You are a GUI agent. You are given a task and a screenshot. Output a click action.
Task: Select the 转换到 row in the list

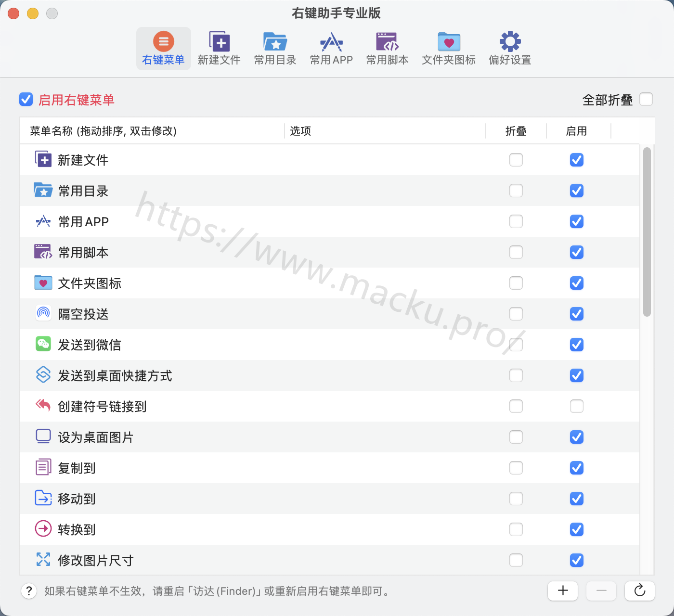[x=241, y=529]
